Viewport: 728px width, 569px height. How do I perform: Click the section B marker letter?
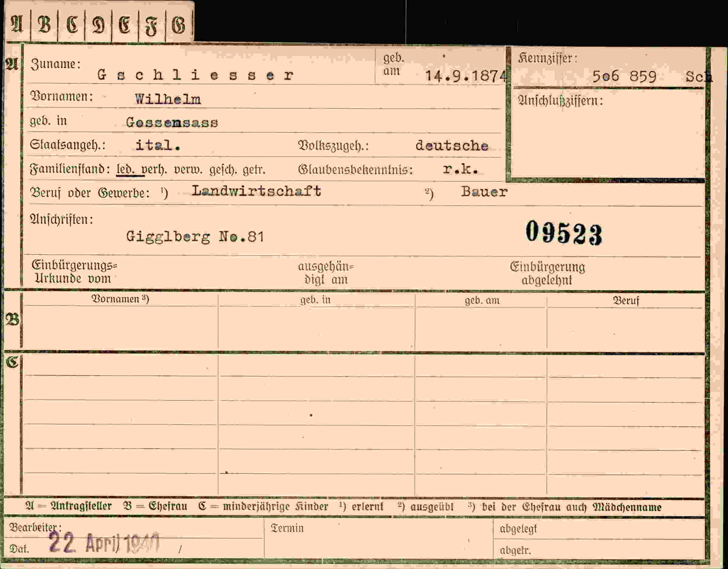(x=12, y=320)
